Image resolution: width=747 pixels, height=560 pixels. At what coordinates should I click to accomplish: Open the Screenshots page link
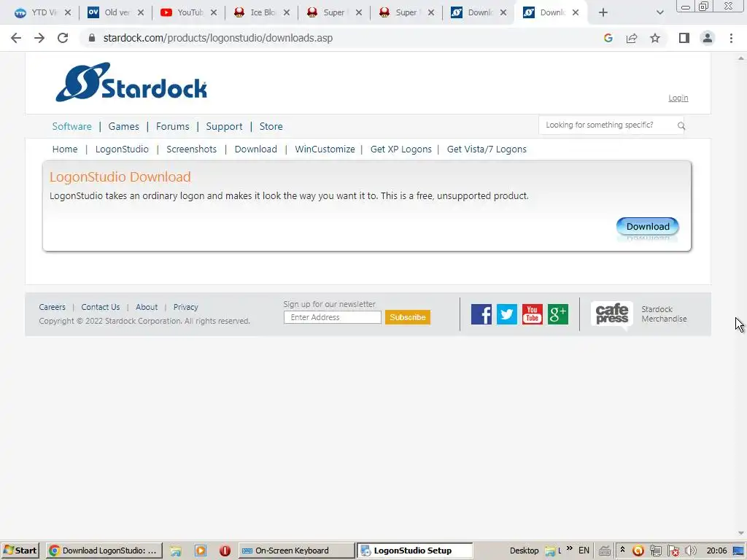192,149
